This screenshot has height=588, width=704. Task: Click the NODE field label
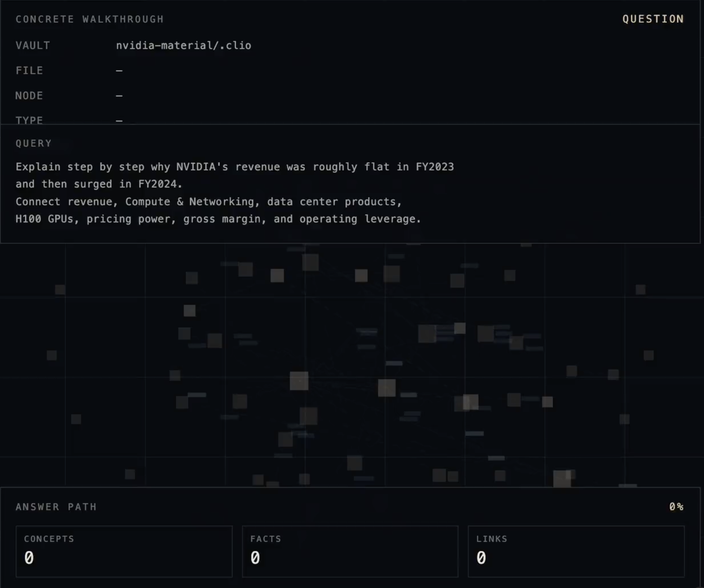[x=29, y=96]
